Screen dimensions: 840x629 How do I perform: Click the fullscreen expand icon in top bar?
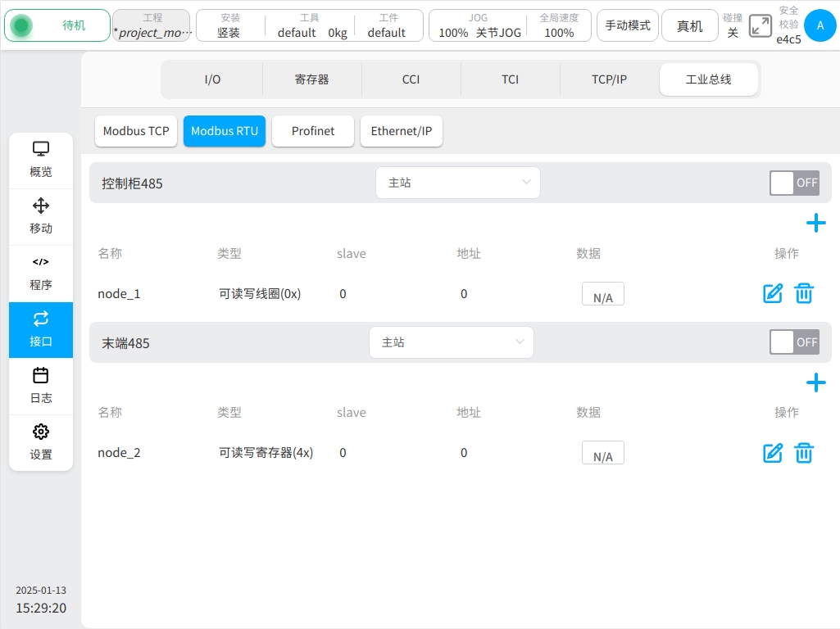tap(761, 25)
